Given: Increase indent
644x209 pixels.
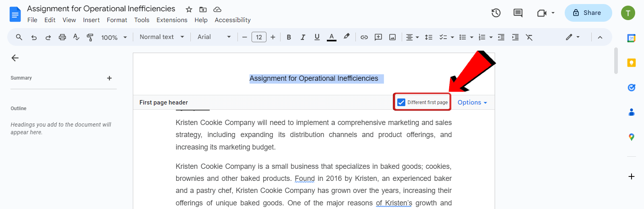Looking at the screenshot, I should click(515, 37).
